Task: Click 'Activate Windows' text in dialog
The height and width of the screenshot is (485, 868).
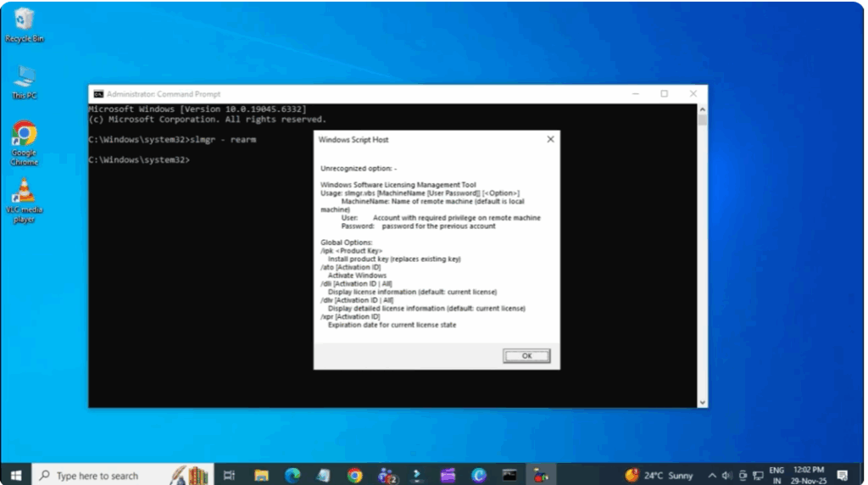Action: [x=357, y=276]
